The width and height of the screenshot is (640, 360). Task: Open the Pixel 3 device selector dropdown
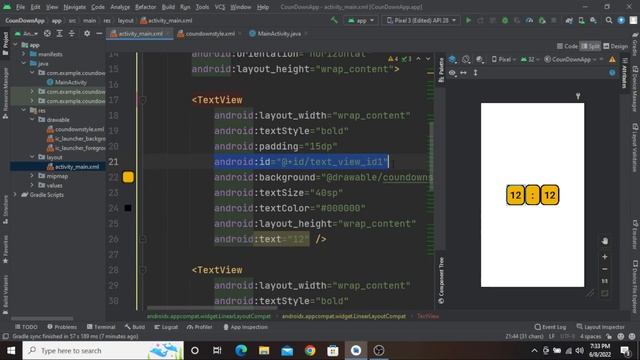pos(421,20)
